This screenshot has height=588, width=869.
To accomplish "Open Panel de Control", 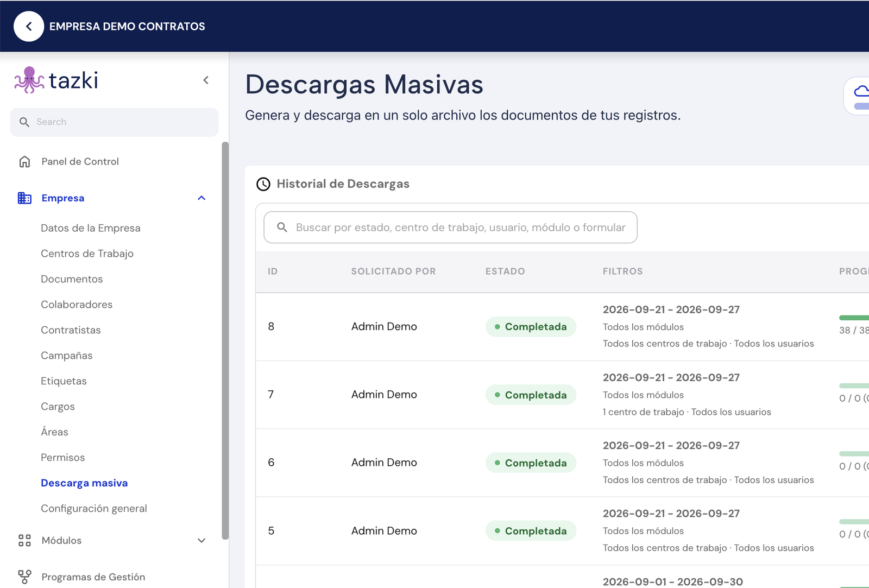I will click(80, 162).
